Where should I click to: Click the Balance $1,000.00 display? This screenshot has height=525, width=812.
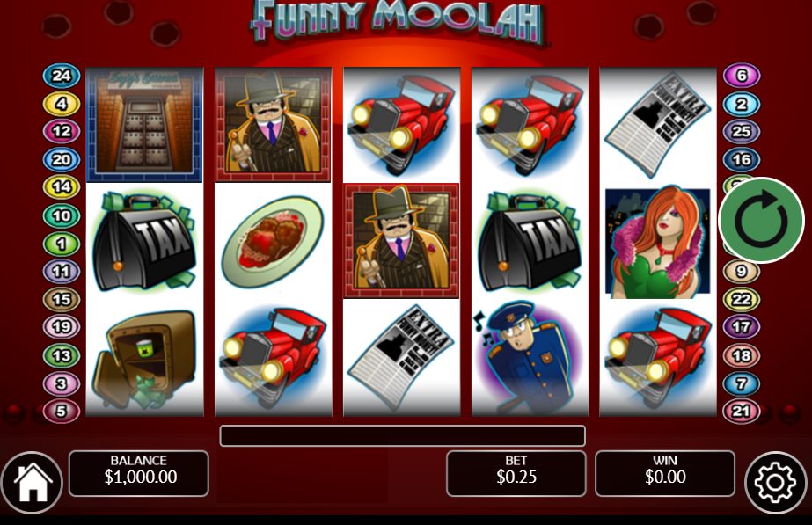tap(139, 473)
